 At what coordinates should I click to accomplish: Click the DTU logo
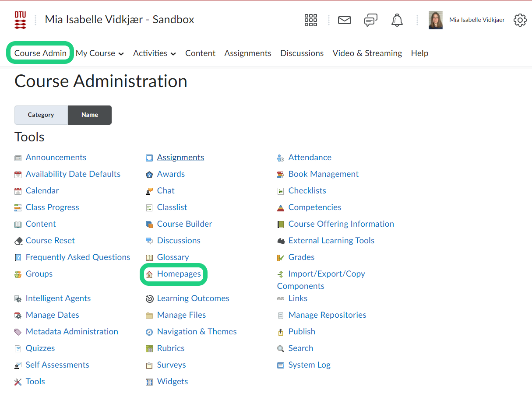(x=20, y=20)
